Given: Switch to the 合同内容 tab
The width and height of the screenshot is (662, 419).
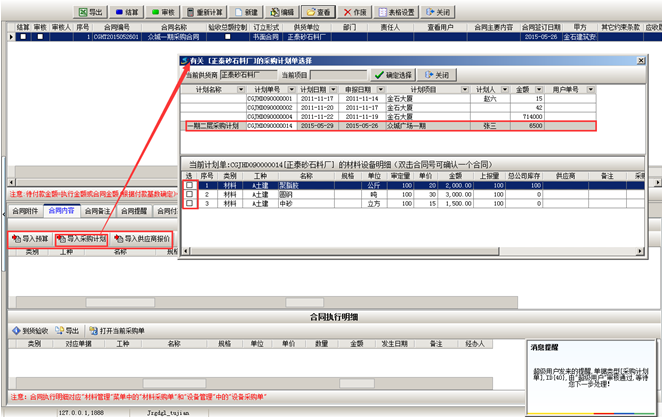Looking at the screenshot, I should pos(62,212).
